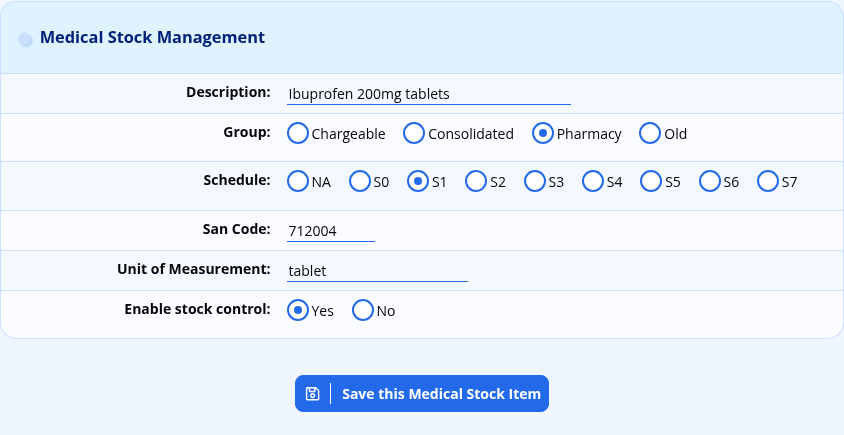
Task: Set schedule to NA
Action: (298, 181)
